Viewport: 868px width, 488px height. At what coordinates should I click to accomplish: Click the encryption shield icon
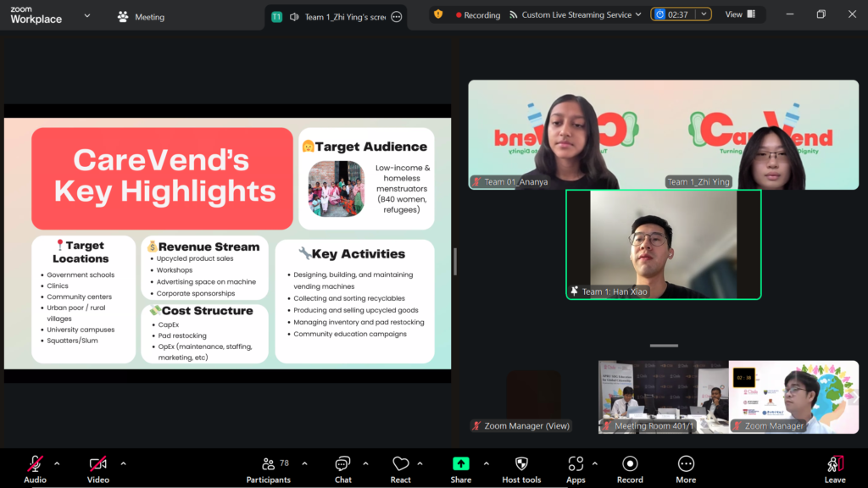438,14
